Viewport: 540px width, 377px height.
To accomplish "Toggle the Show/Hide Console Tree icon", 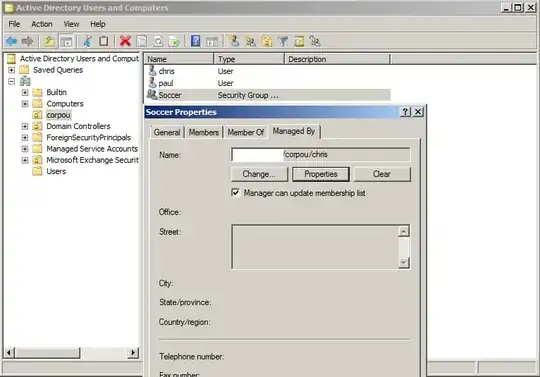I will tap(66, 41).
